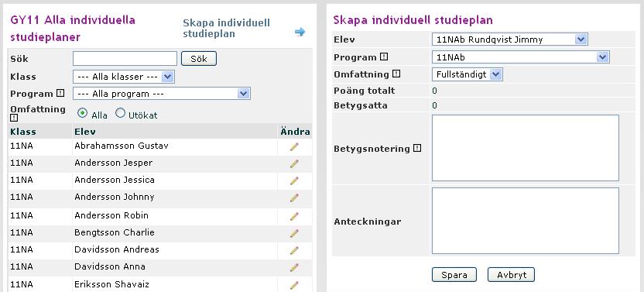Click pencil icon next to Davidsson Anna
The height and width of the screenshot is (292, 644).
click(294, 267)
